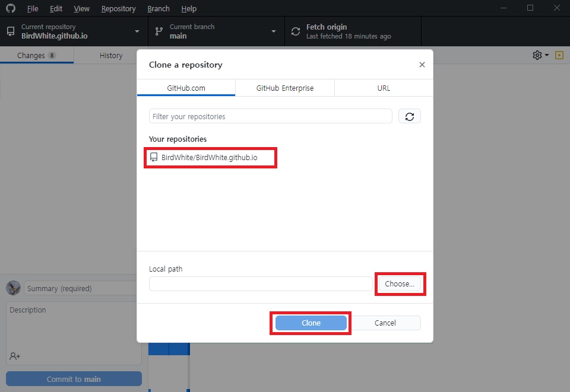Close the Clone a repository dialog

point(422,65)
